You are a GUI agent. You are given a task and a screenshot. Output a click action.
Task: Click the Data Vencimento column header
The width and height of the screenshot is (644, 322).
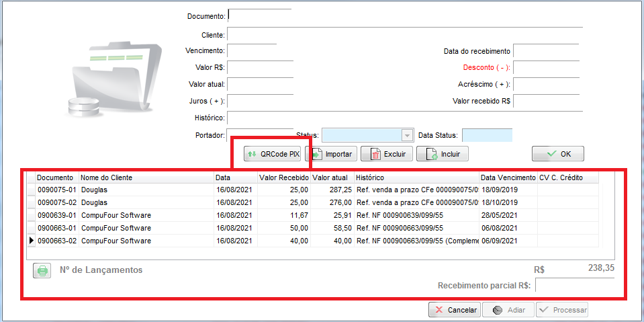click(x=507, y=177)
